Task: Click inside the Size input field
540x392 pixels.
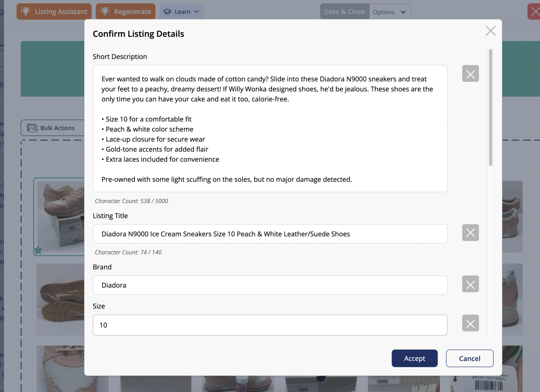Action: (x=270, y=325)
